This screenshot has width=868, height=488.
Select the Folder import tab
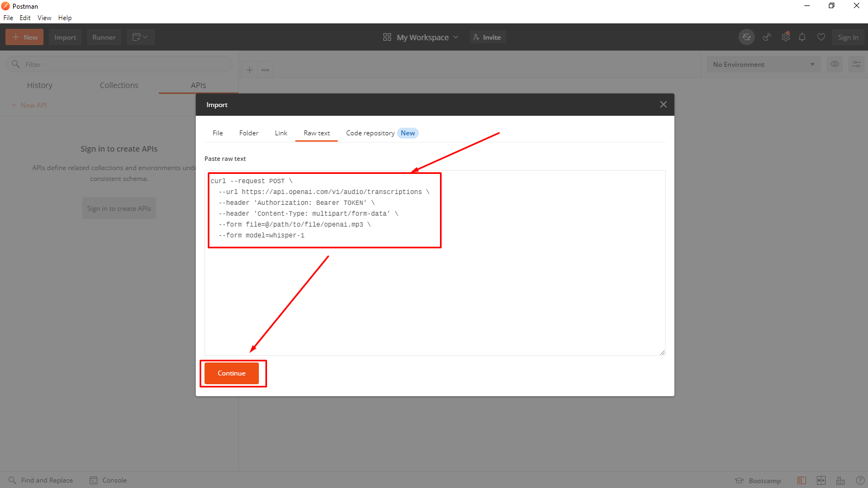tap(249, 133)
